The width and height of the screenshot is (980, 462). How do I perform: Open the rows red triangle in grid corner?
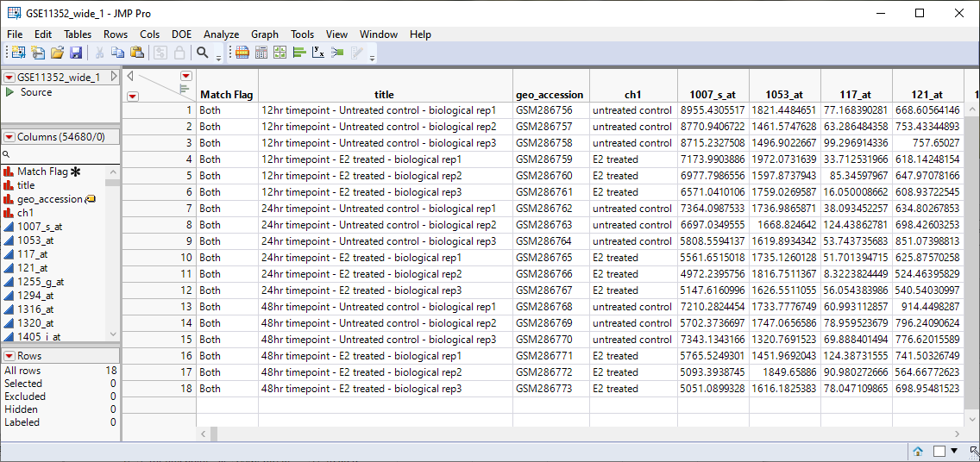pyautogui.click(x=133, y=96)
